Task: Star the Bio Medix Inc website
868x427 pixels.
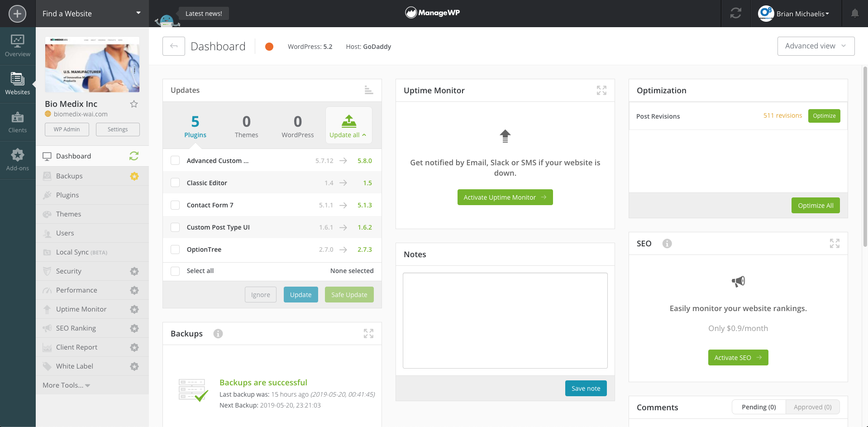Action: tap(134, 104)
